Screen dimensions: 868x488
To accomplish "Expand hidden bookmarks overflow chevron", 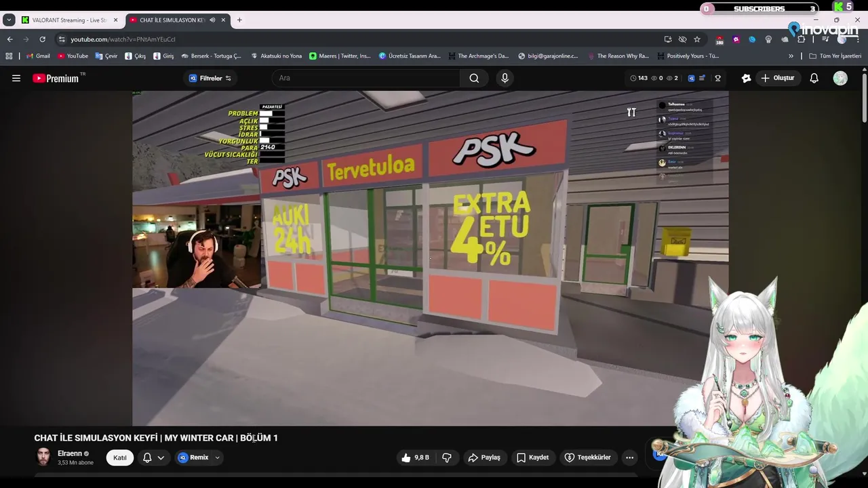I will click(x=791, y=56).
